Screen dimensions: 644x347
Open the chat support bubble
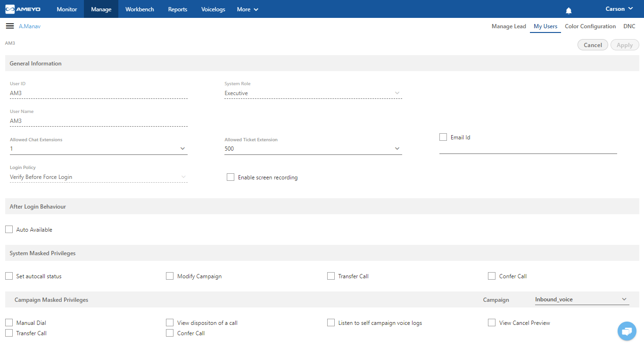(627, 331)
